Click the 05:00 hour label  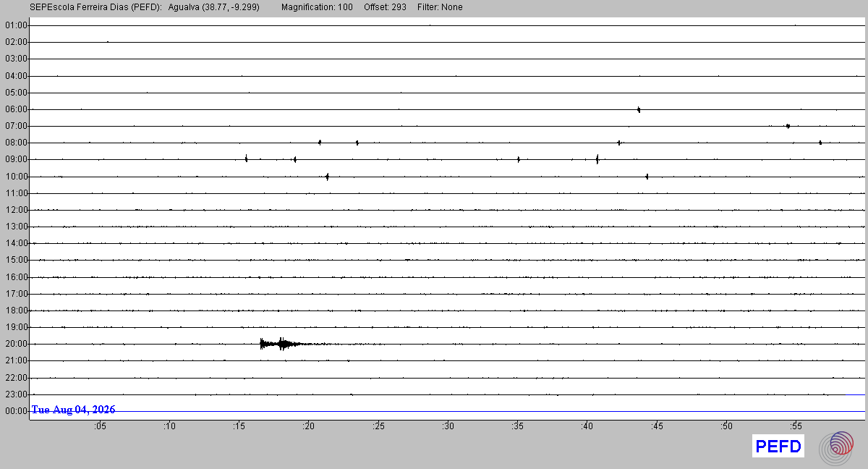pyautogui.click(x=16, y=93)
